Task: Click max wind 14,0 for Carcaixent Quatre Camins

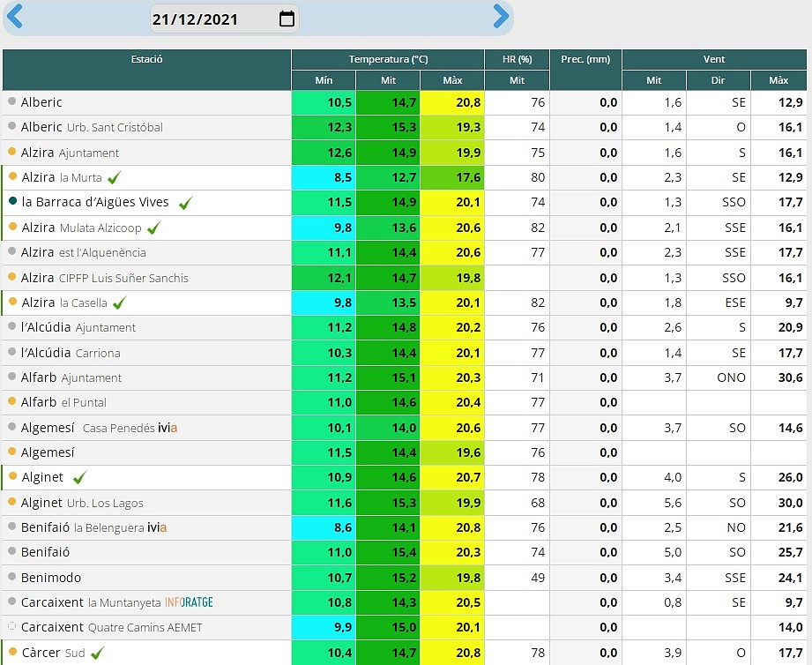Action: (790, 627)
